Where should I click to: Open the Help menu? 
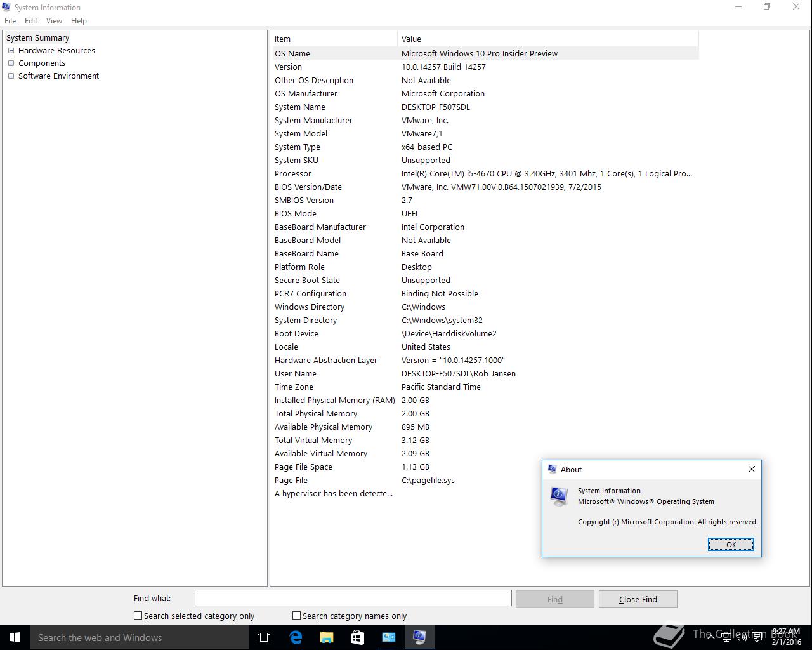[x=79, y=20]
